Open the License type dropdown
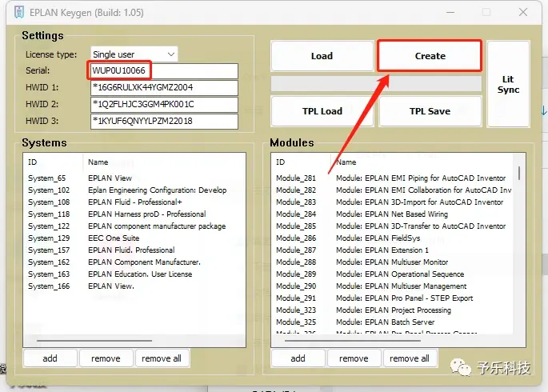 click(134, 54)
